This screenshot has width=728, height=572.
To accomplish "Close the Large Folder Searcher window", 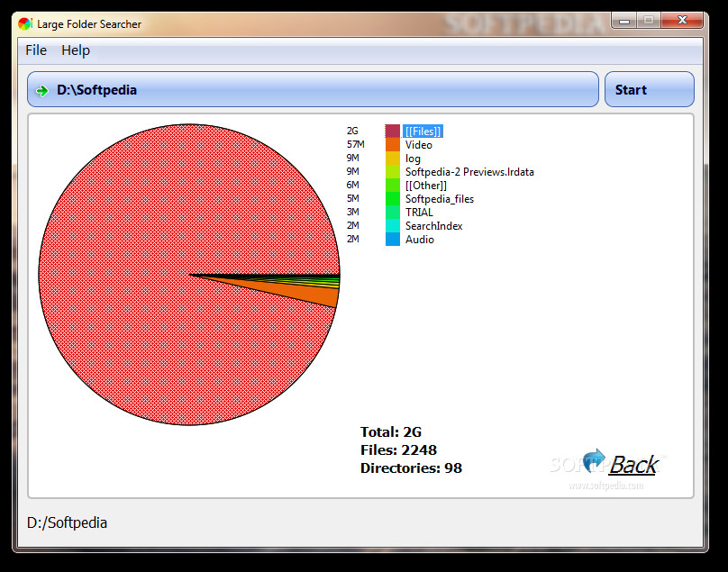I will 682,20.
